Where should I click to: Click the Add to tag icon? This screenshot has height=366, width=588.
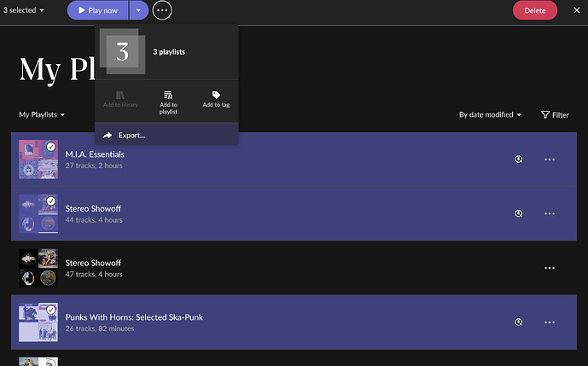pyautogui.click(x=216, y=96)
